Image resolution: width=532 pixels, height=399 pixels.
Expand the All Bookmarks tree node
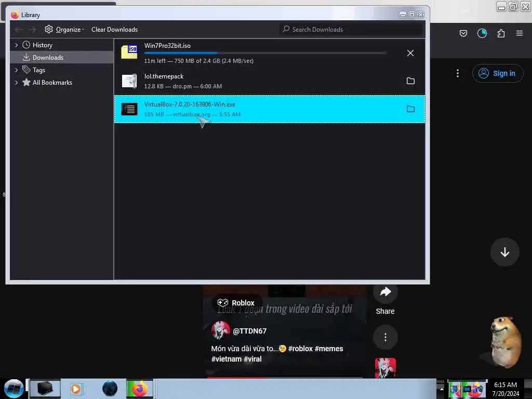[16, 83]
